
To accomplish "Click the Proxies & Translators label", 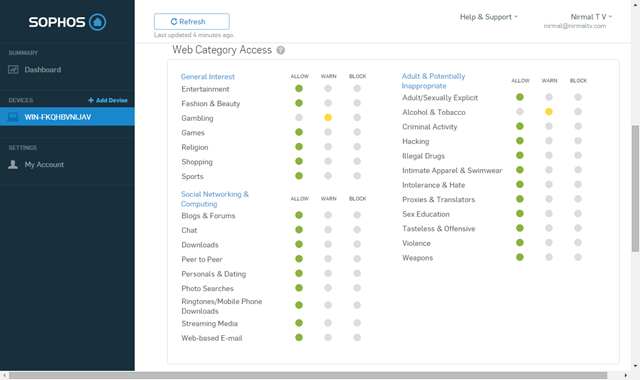I will tap(439, 200).
